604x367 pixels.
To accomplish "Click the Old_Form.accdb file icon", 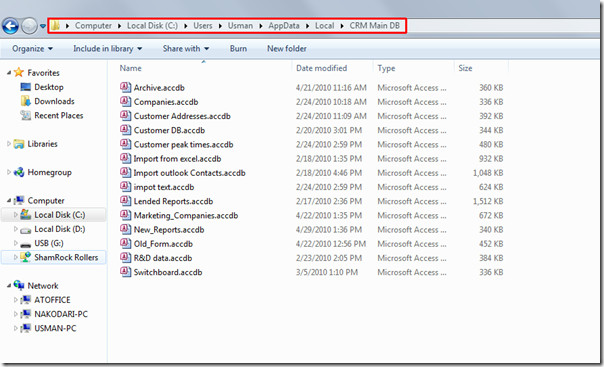I will click(125, 244).
